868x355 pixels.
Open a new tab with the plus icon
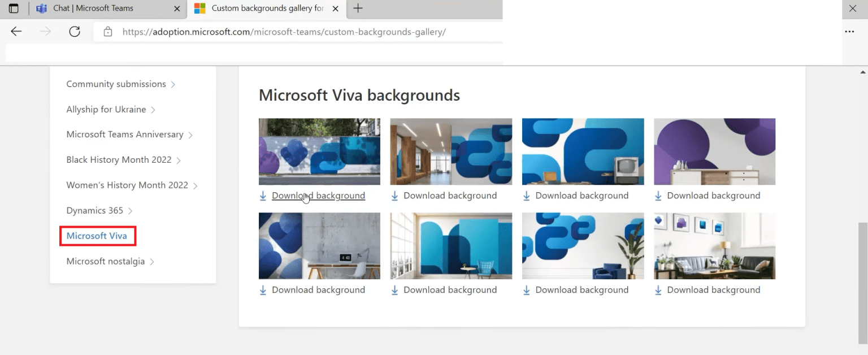(x=358, y=8)
